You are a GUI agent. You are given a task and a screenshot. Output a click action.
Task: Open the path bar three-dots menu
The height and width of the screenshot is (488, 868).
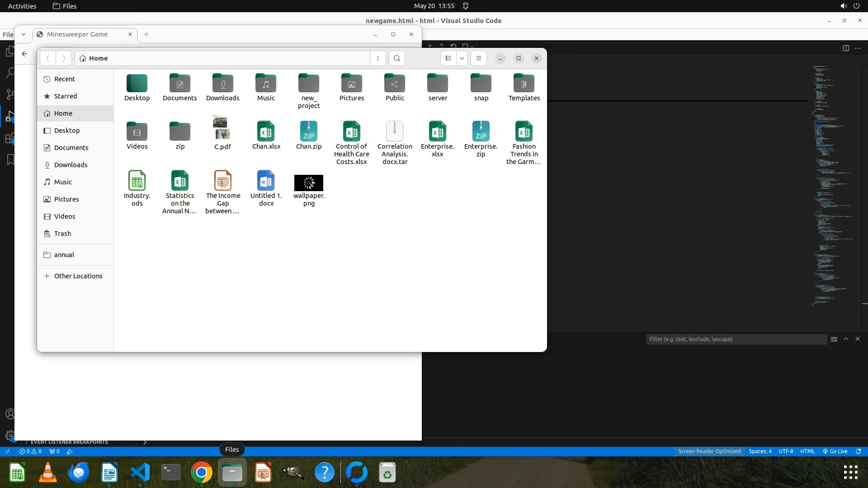pos(378,58)
